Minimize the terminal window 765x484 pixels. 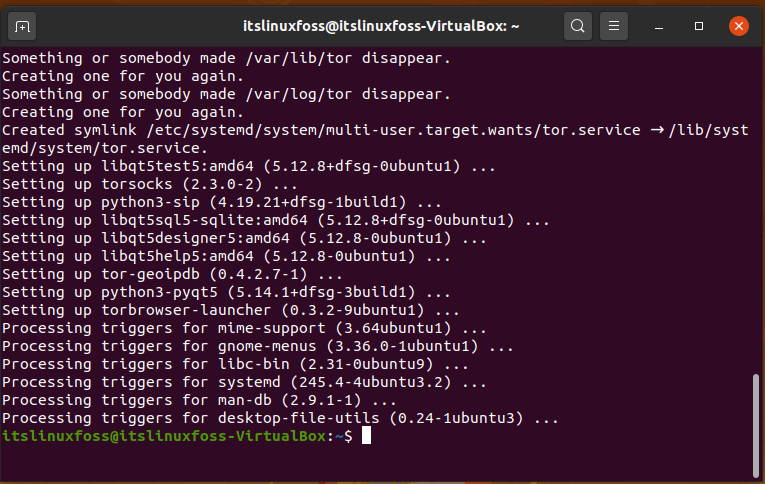[x=659, y=26]
